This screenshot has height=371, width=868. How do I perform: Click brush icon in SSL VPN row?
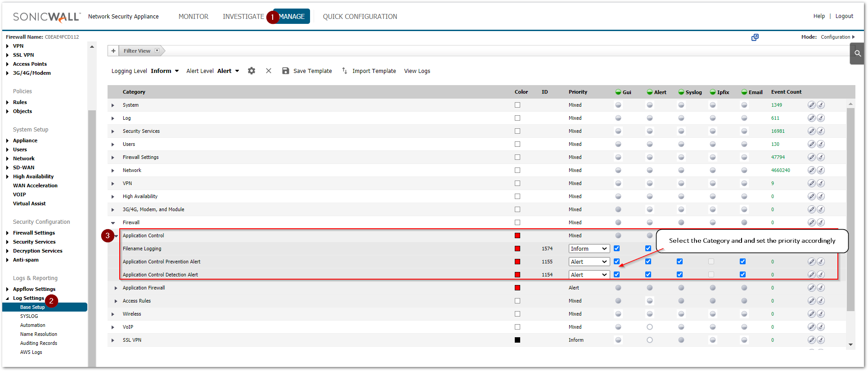821,340
